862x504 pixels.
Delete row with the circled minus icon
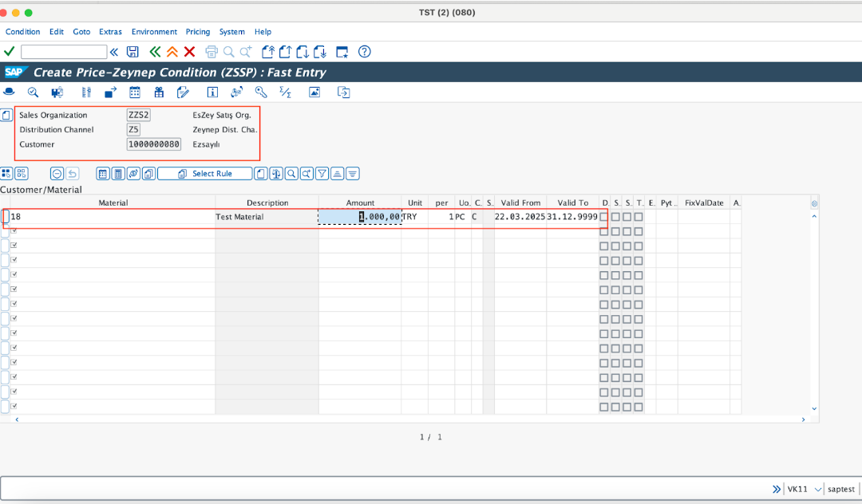(57, 174)
